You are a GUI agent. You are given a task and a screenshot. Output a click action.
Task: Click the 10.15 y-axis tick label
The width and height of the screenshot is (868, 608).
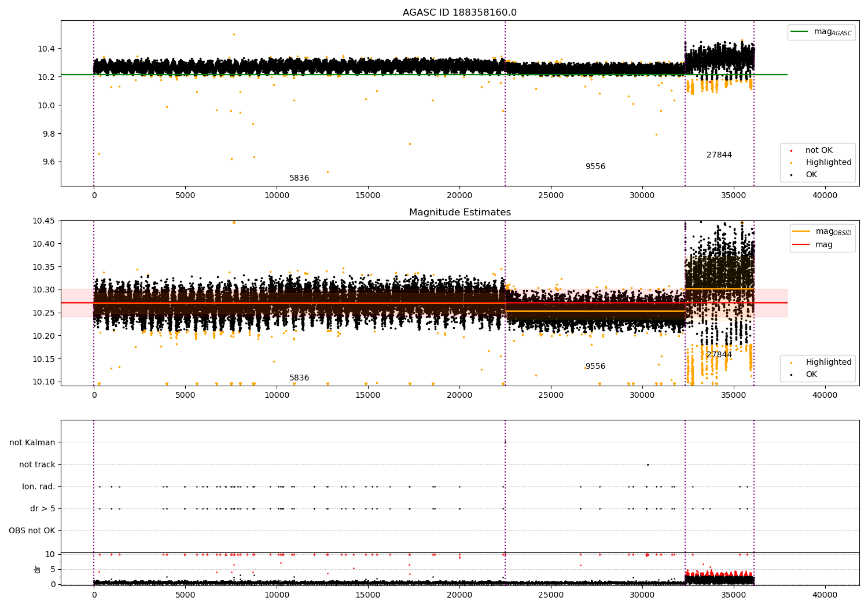coord(44,359)
